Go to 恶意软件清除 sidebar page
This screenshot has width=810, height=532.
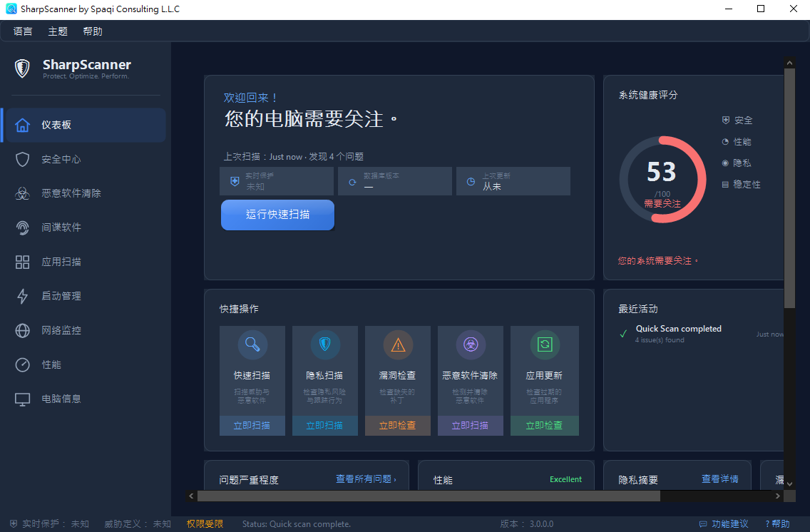[84, 193]
